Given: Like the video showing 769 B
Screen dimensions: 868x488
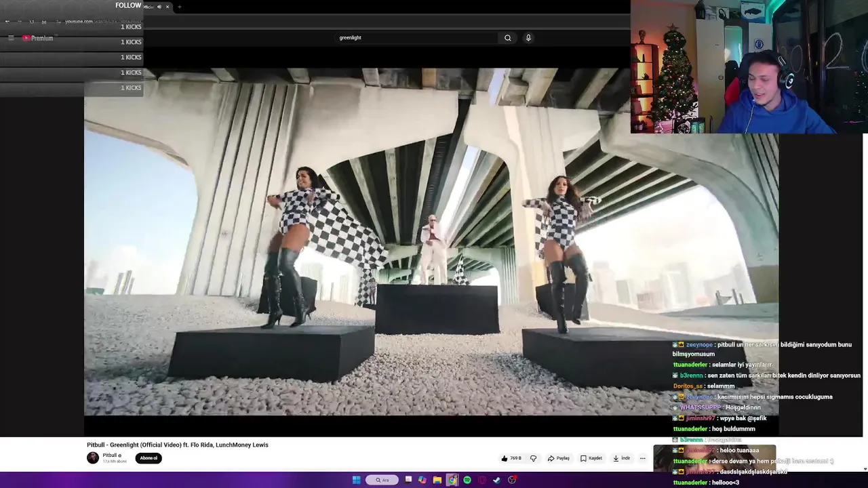Looking at the screenshot, I should 511,458.
